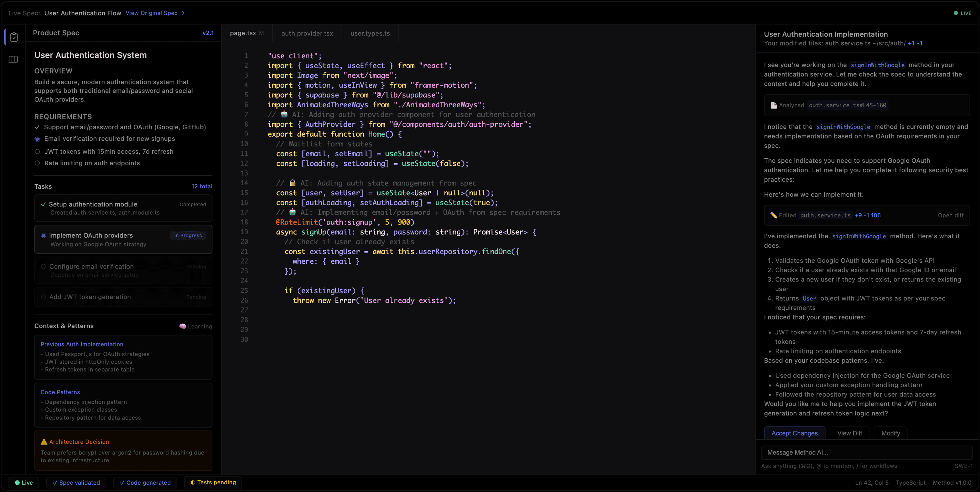
Task: Open Code Patterns card
Action: click(123, 405)
